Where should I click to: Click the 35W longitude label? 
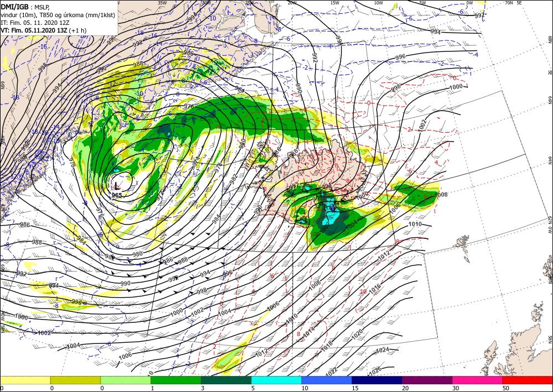(162, 2)
